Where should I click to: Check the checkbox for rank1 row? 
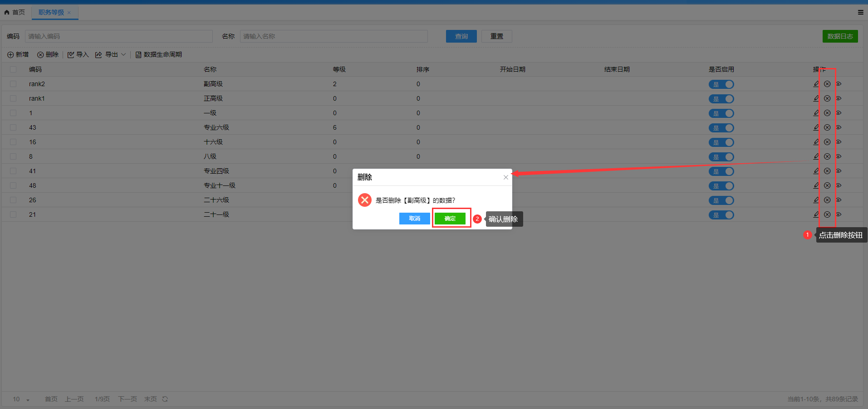pos(13,98)
